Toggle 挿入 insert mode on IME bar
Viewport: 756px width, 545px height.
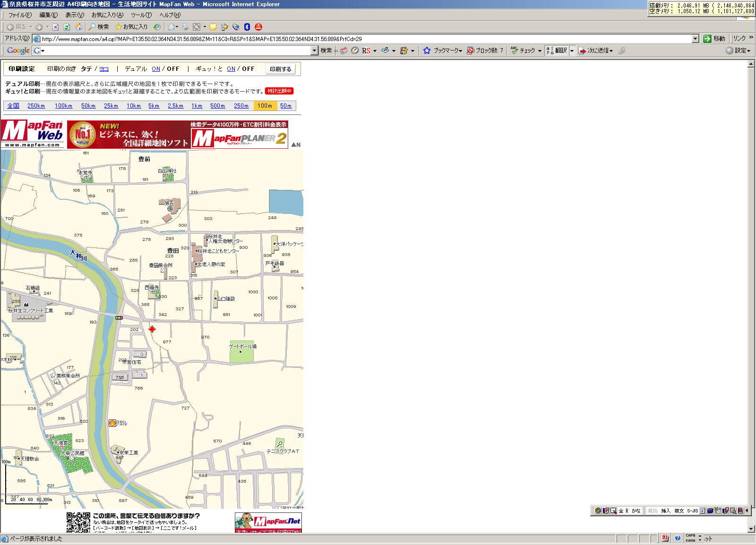666,511
